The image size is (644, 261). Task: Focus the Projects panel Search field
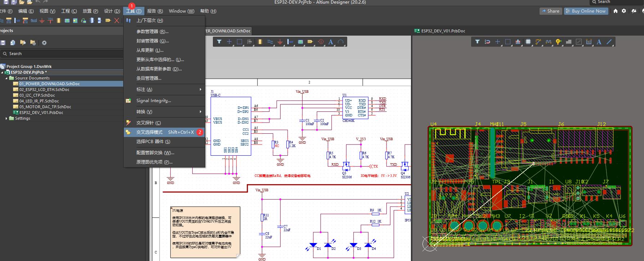click(x=62, y=54)
